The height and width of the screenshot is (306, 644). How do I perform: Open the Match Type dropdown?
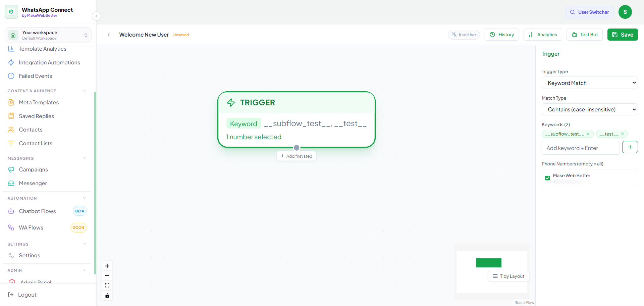(x=590, y=109)
